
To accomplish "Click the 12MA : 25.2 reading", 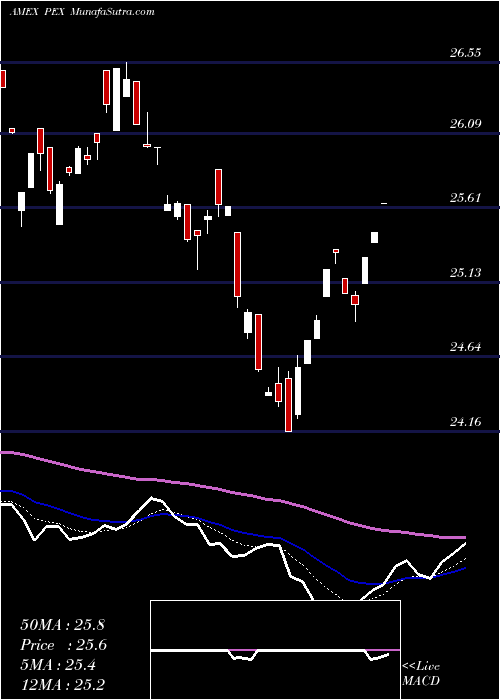I will point(62,684).
